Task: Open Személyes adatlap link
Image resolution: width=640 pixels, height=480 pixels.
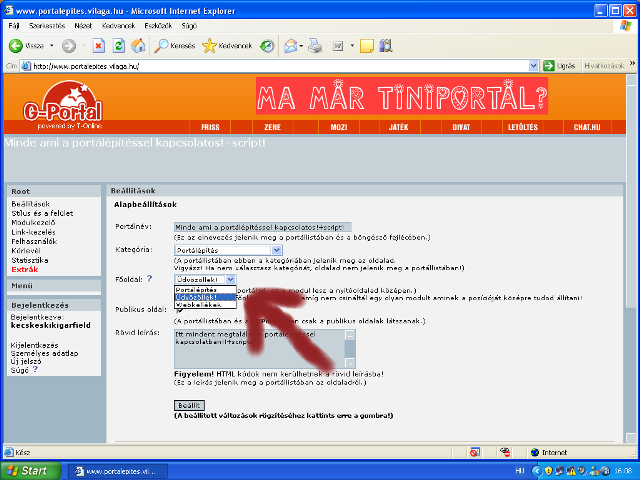Action: (44, 353)
